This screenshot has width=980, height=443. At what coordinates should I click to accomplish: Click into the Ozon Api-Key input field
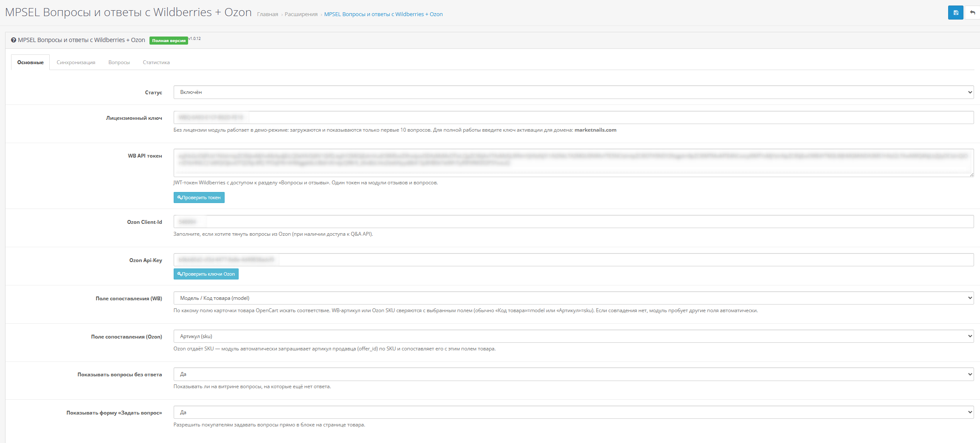click(x=574, y=260)
